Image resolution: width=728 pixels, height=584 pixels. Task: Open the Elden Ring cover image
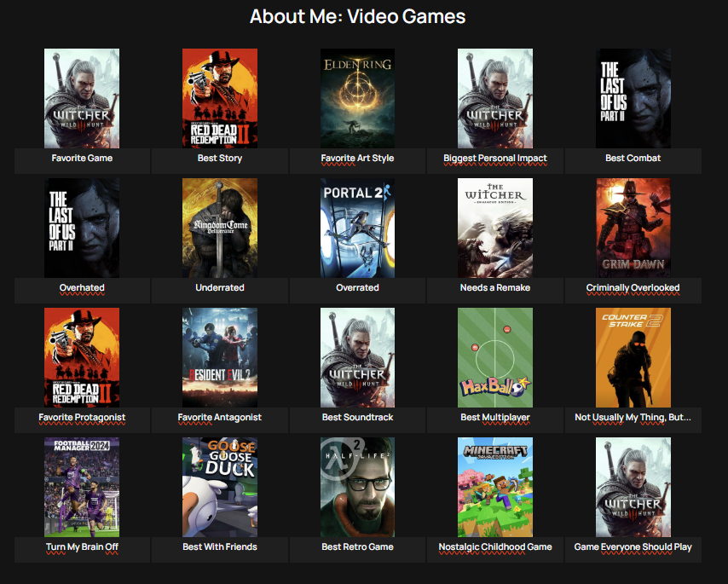point(357,98)
